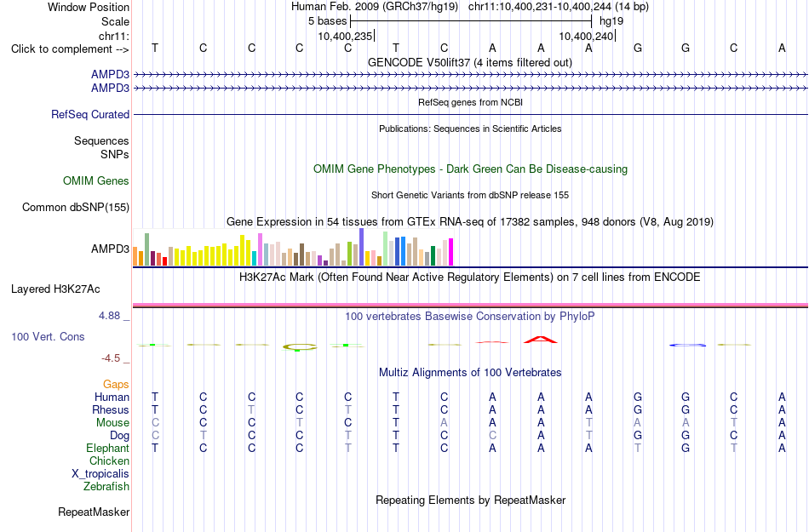Click the last base A in the chr11 sequence row
809x532 pixels.
[782, 49]
